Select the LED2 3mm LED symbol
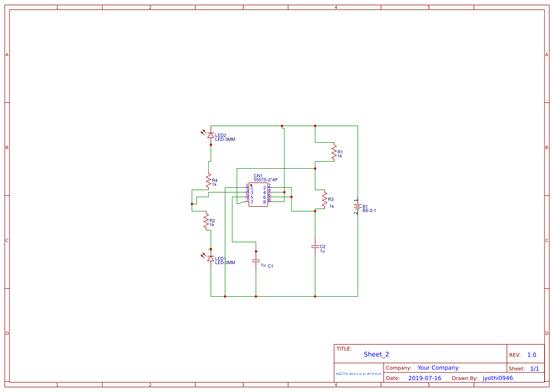Viewport: 554px width, 392px height. 210,135
